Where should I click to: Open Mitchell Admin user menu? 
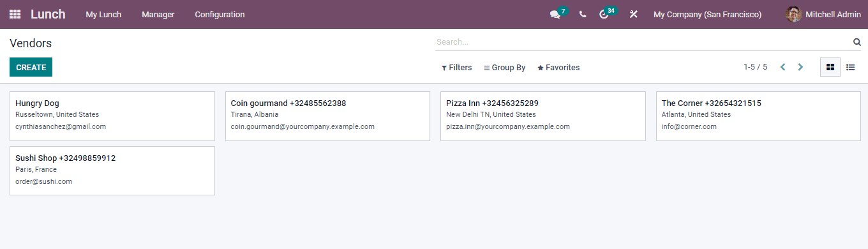(x=823, y=14)
